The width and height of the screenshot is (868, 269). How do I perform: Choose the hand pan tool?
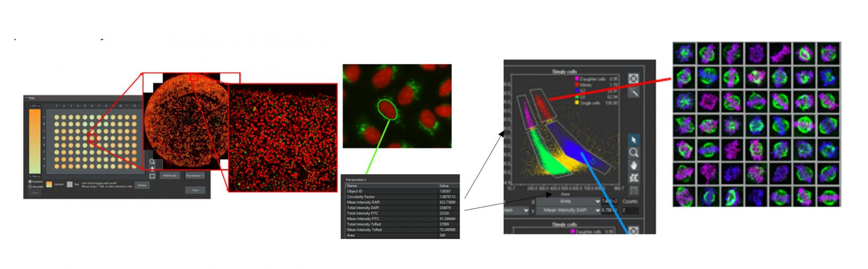(x=633, y=165)
